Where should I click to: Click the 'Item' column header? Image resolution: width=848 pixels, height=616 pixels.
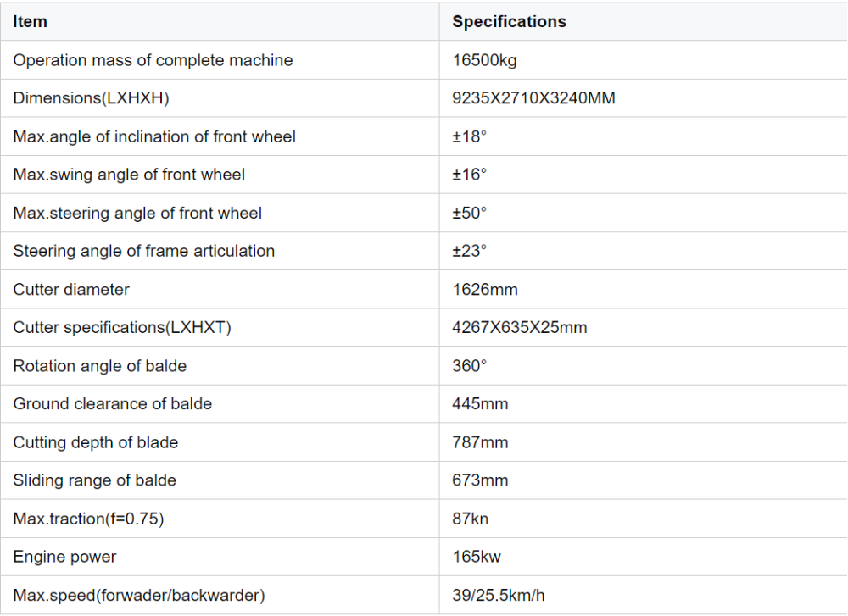[x=31, y=22]
